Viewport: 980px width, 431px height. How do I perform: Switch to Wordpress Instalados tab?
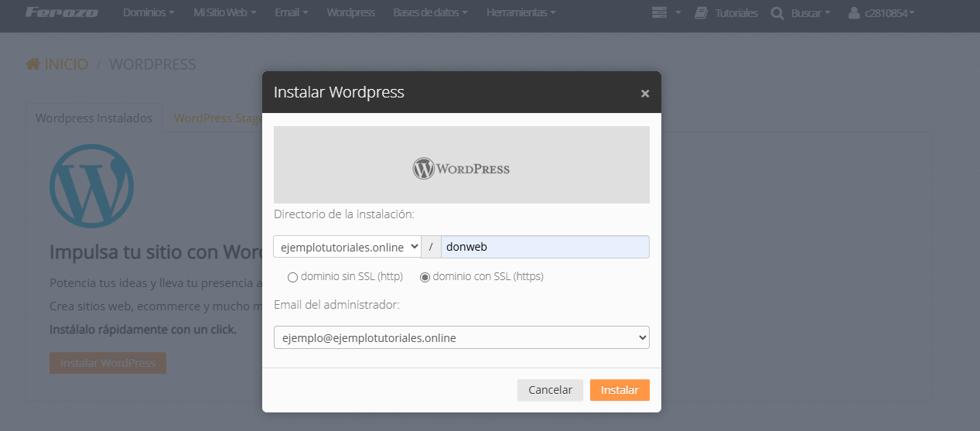[x=94, y=118]
